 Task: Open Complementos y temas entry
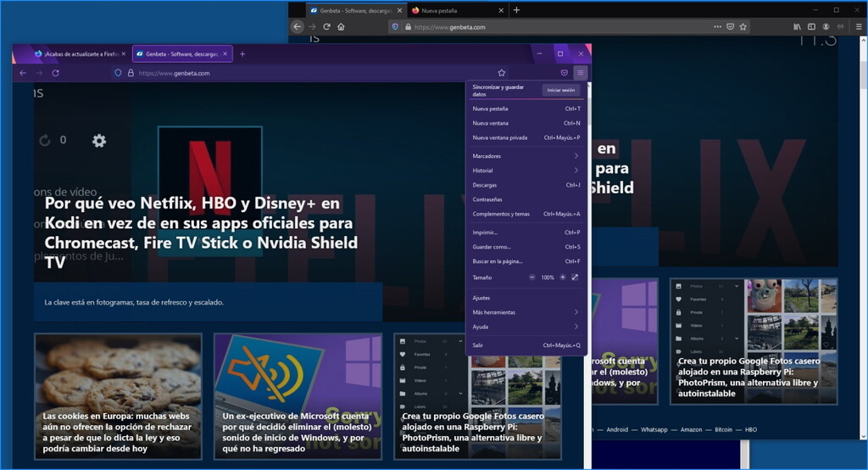[x=526, y=214]
